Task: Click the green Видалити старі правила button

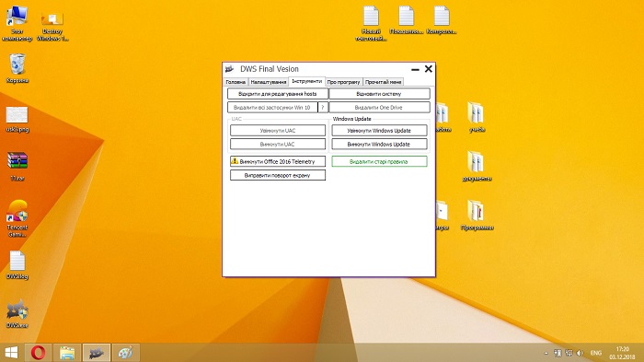Action: click(x=379, y=161)
